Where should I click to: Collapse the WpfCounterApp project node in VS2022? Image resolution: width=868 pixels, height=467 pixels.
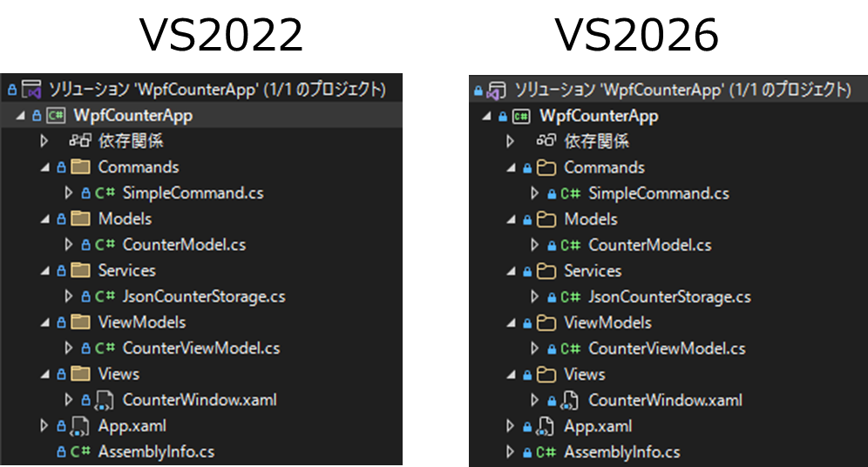pyautogui.click(x=21, y=116)
